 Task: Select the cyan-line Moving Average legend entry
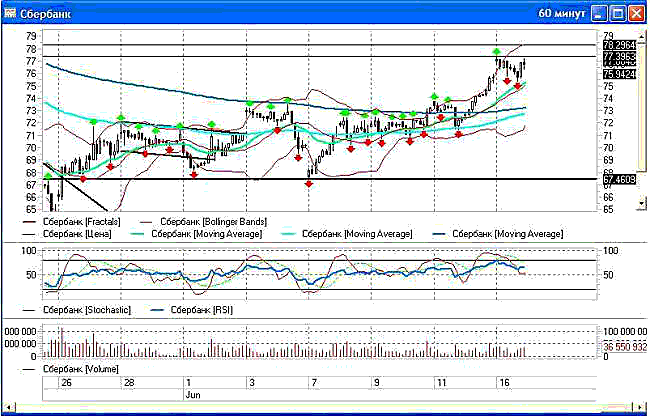[347, 234]
